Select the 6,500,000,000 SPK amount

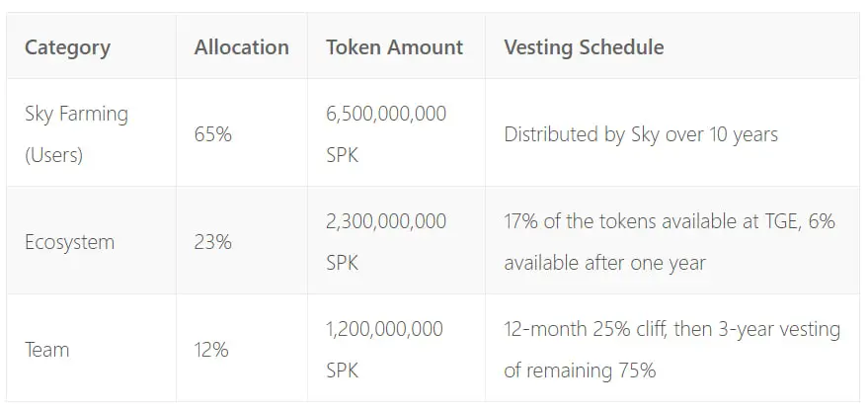pyautogui.click(x=386, y=134)
